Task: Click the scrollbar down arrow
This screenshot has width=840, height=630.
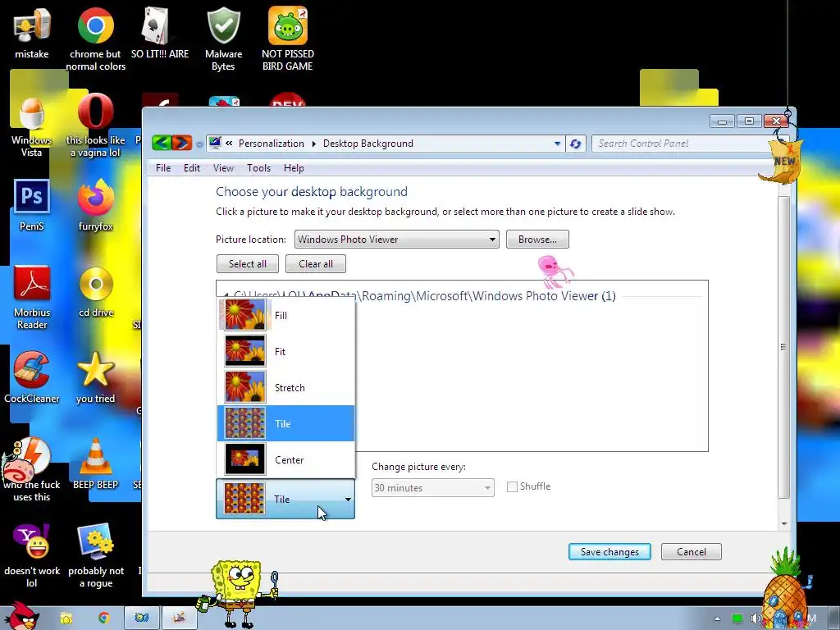Action: coord(783,523)
